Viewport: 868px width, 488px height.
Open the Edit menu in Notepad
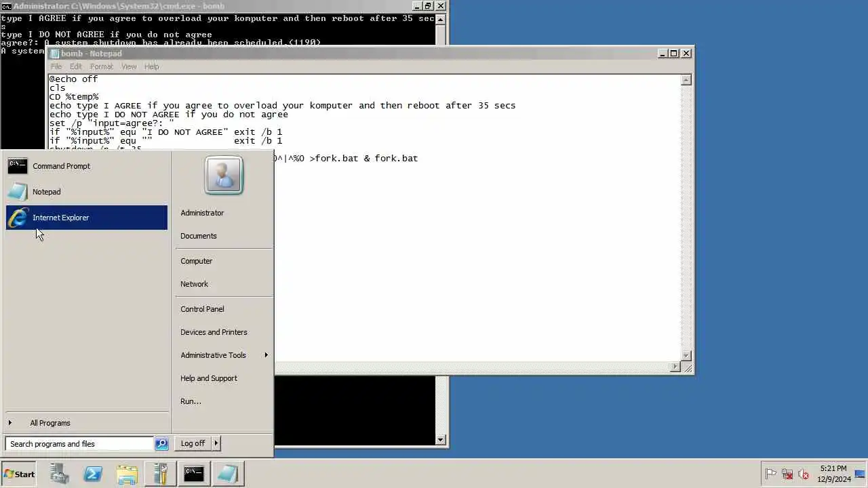click(x=76, y=66)
